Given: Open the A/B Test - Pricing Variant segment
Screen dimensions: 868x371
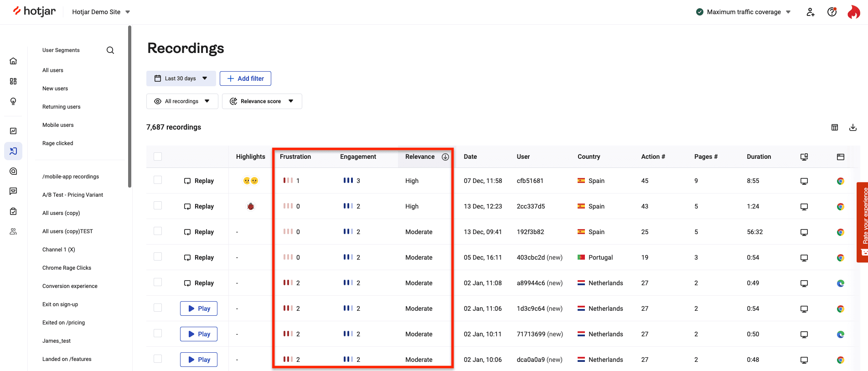Looking at the screenshot, I should (x=72, y=195).
